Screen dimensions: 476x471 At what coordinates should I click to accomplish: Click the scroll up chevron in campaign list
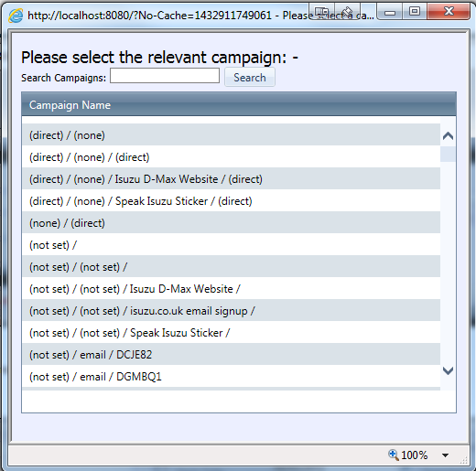(x=448, y=135)
